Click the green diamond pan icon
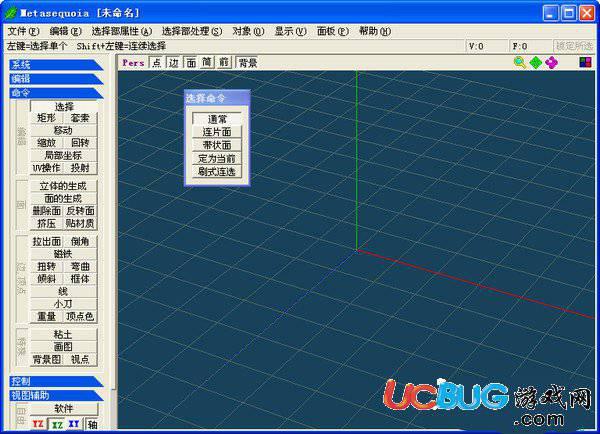Image resolution: width=600 pixels, height=434 pixels. tap(536, 62)
